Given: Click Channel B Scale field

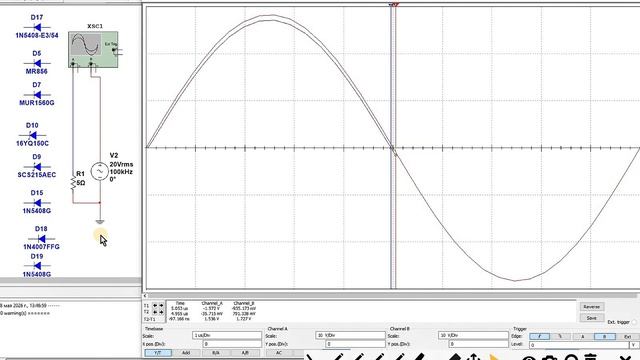Looking at the screenshot, I should pos(473,335).
